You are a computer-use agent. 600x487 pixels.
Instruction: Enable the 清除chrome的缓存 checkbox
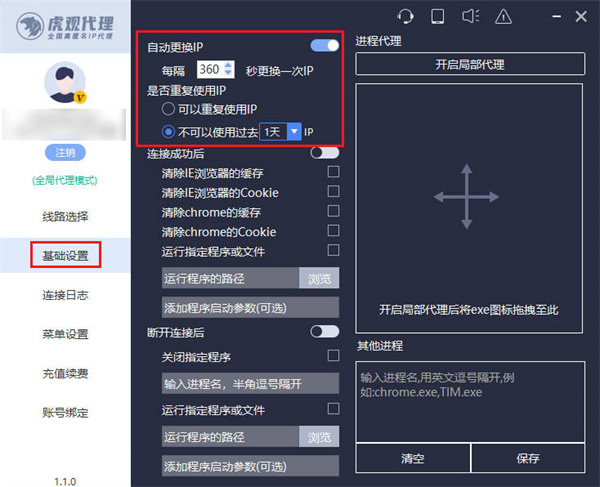333,212
